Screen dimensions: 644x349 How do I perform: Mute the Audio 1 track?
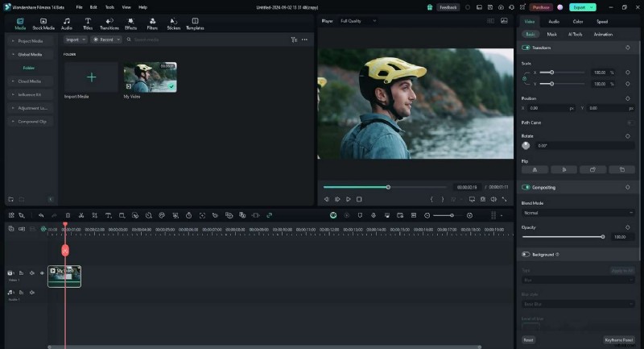[31, 293]
